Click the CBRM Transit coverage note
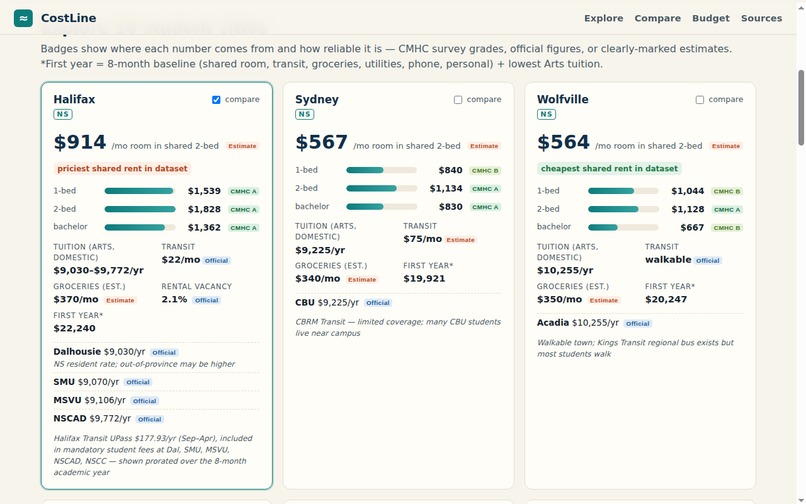Viewport: 806px width, 504px height. [398, 328]
